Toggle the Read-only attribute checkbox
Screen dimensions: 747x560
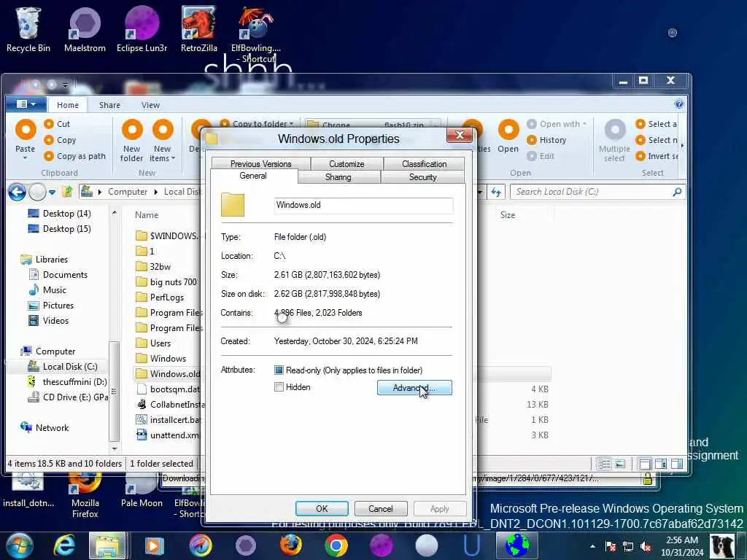pos(279,370)
